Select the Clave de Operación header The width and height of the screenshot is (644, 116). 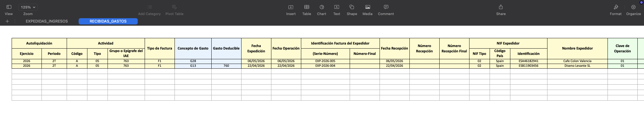623,49
